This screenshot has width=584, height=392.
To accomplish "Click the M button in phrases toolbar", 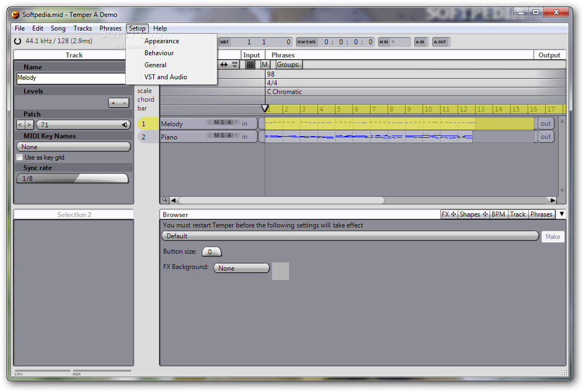I will click(264, 65).
